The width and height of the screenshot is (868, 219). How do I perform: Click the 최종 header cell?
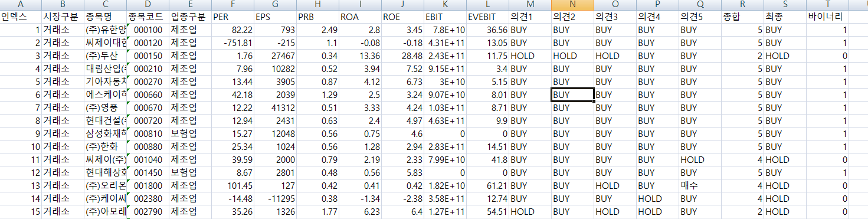click(x=785, y=17)
